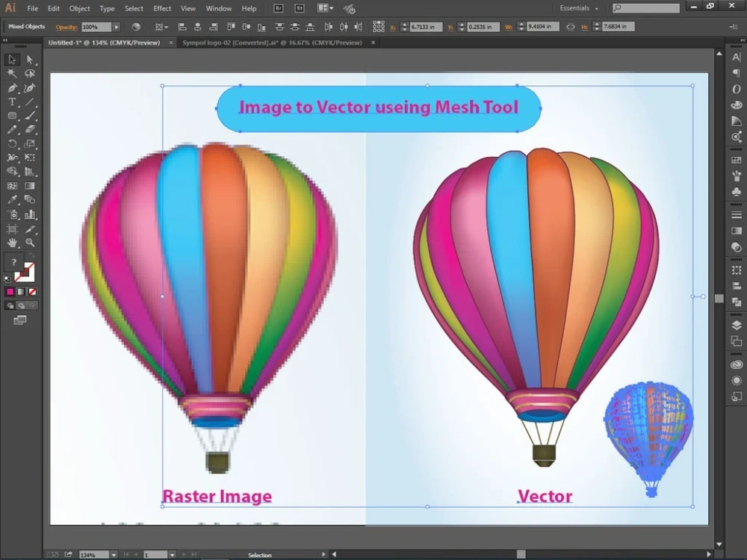Select the Symbol Sprayer tool
Viewport: 747px width, 560px height.
12,214
